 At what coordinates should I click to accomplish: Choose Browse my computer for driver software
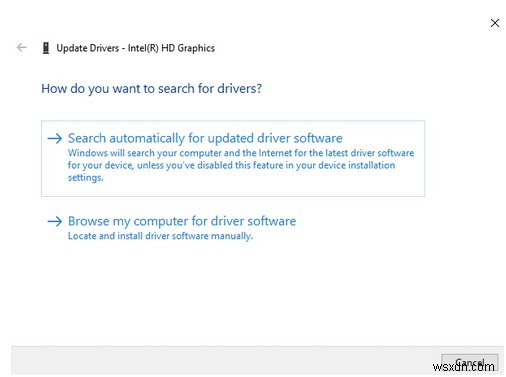182,221
